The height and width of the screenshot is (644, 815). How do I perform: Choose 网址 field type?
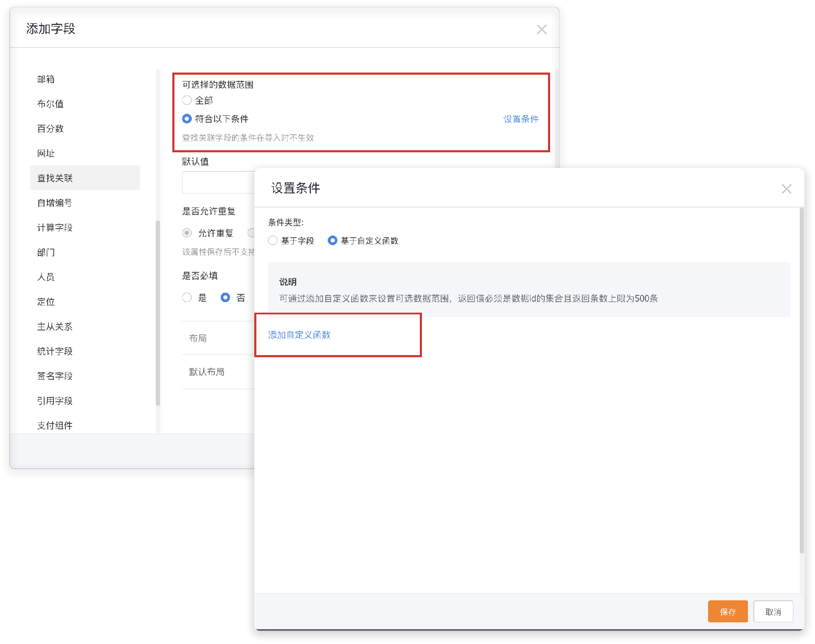click(85, 153)
